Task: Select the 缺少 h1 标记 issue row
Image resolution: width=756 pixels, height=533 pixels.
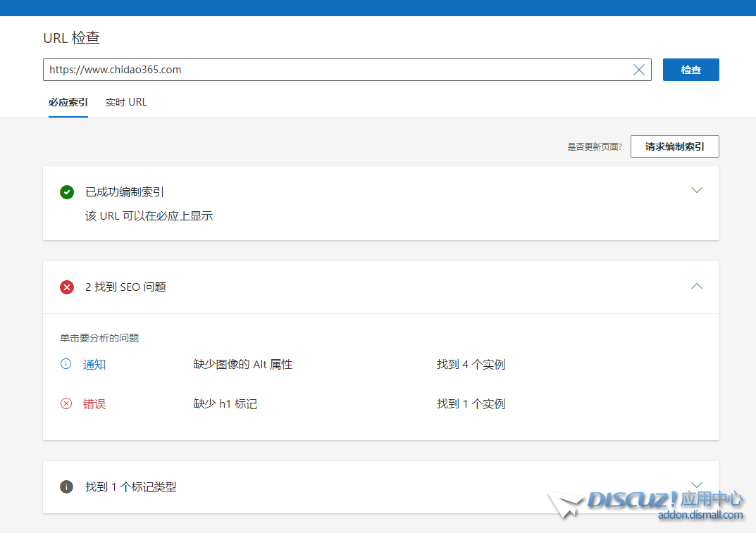Action: coord(225,404)
